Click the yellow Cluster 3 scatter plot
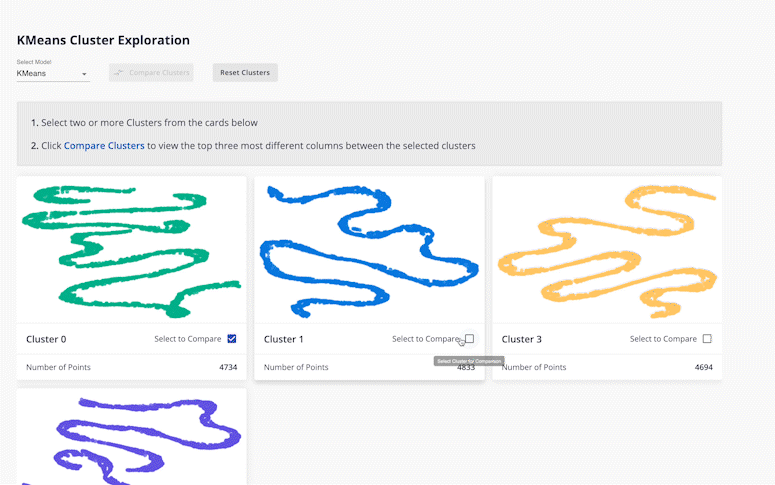Screen dimensions: 775x485 pyautogui.click(x=606, y=250)
